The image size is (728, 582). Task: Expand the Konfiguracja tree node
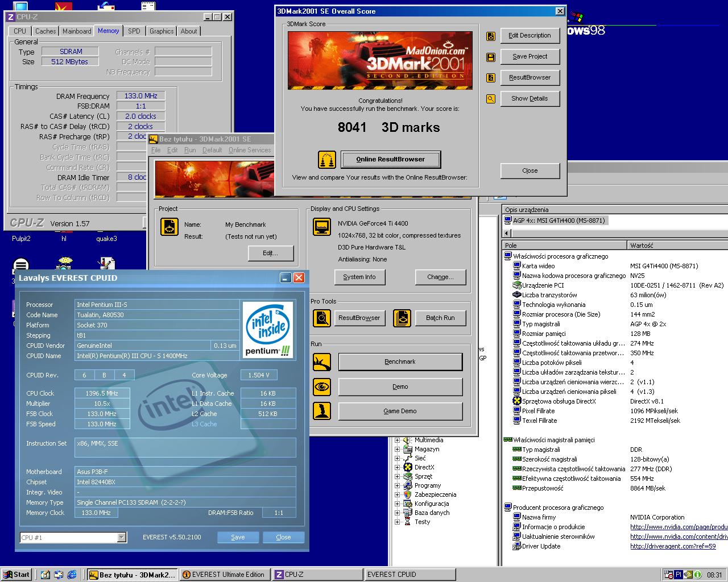(398, 504)
